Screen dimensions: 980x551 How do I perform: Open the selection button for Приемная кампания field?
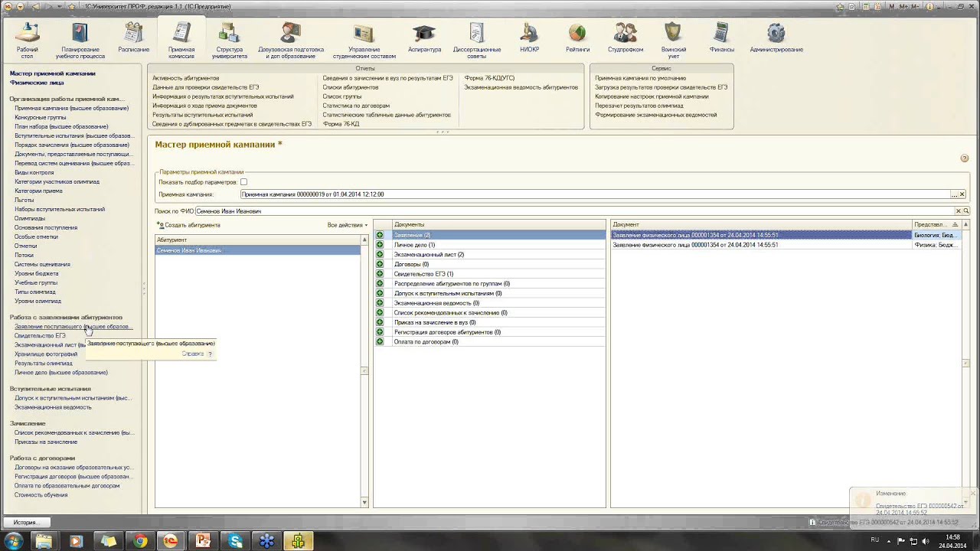coord(955,194)
